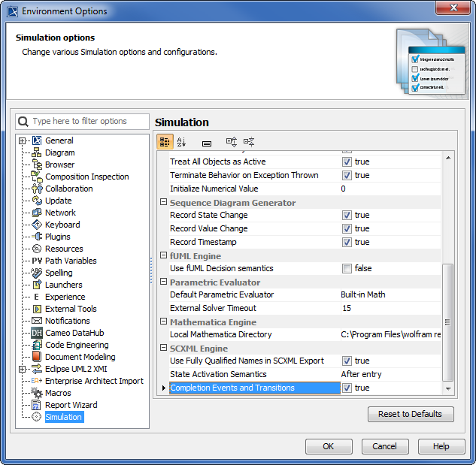The width and height of the screenshot is (476, 465).
Task: Click the Reset to Defaults button
Action: tap(411, 414)
